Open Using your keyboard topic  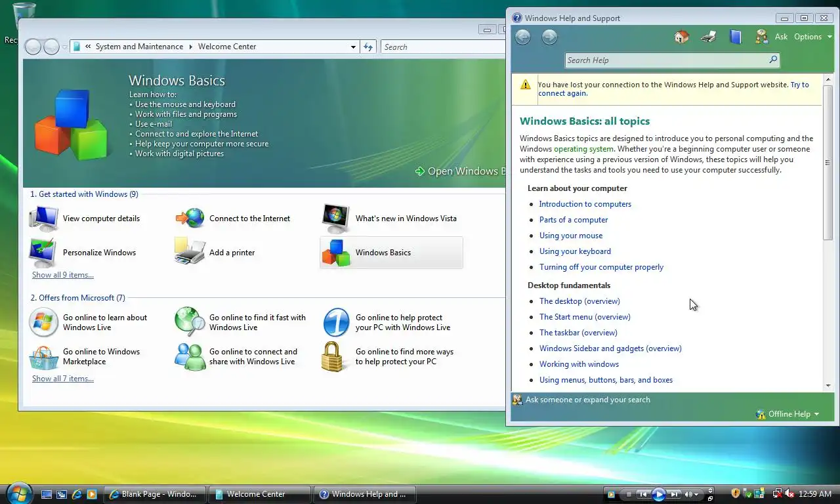point(575,251)
